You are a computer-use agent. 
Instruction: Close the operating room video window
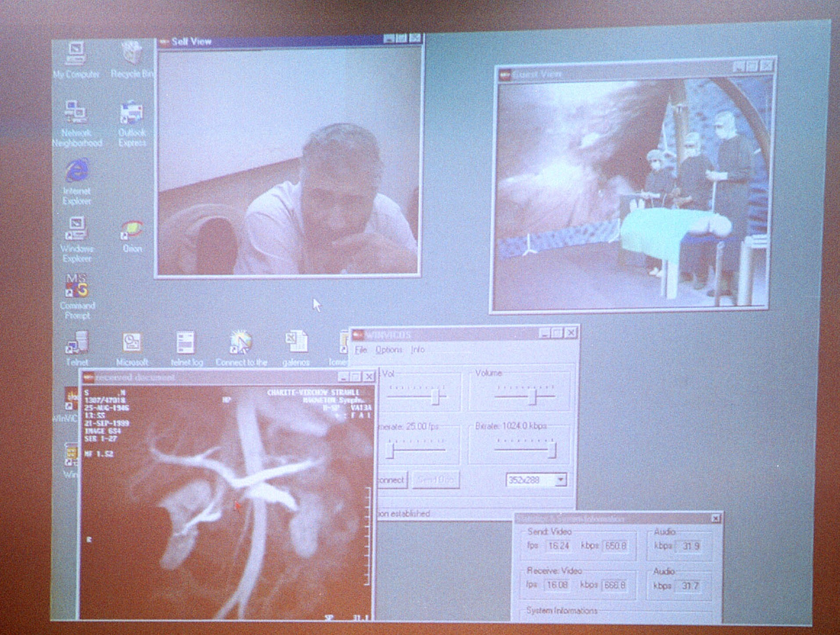coord(766,66)
